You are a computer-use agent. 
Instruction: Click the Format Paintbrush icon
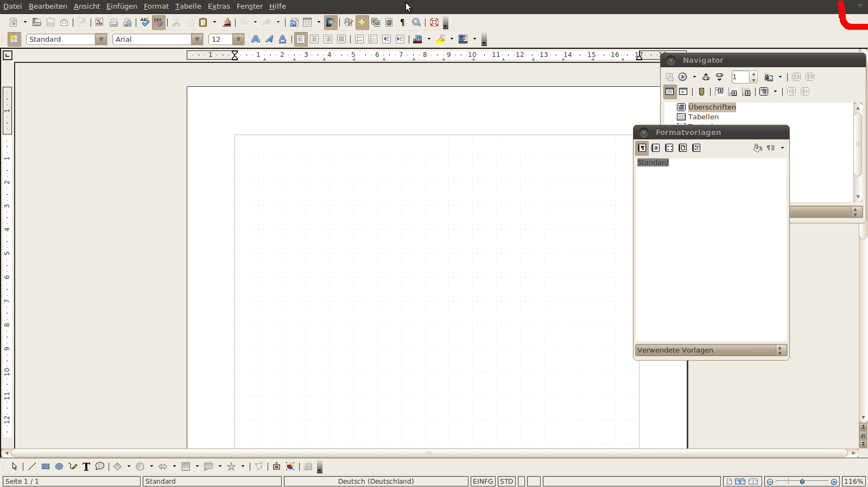[227, 22]
